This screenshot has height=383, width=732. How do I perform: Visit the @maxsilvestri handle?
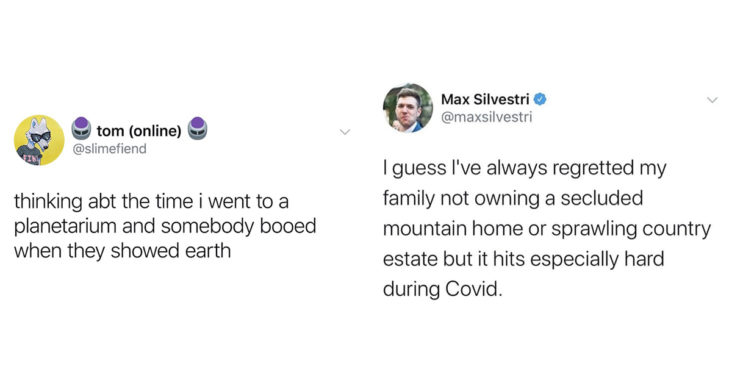486,117
